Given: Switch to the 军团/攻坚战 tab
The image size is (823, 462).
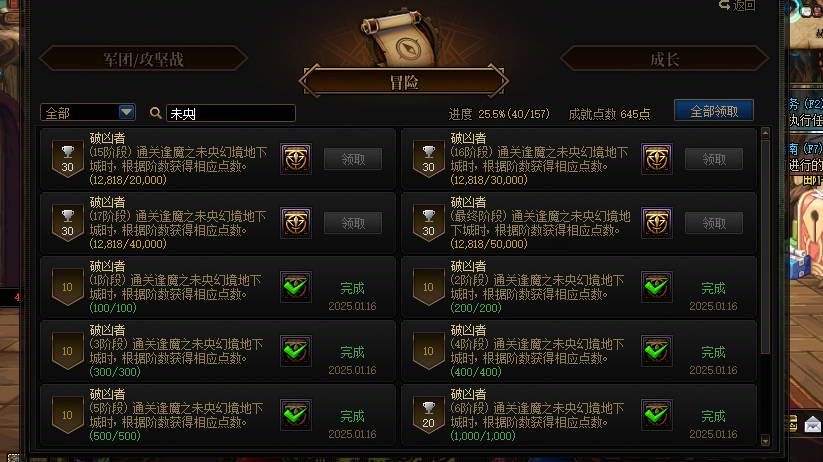Looking at the screenshot, I should point(143,58).
